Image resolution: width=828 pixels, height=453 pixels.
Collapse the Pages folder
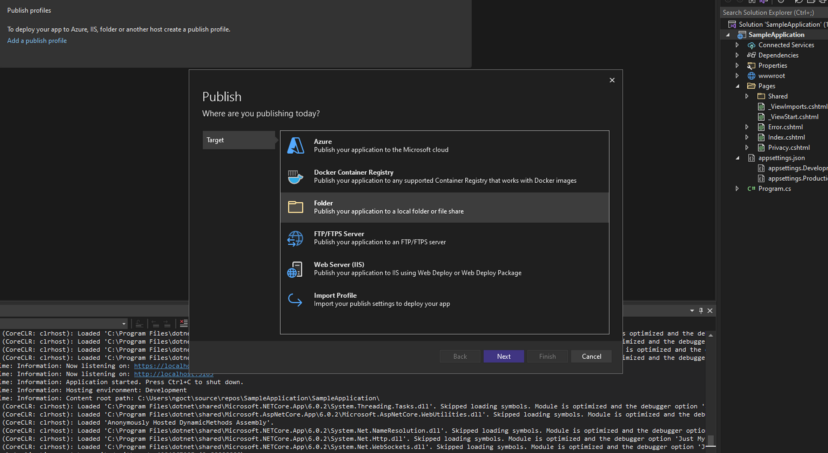tap(738, 86)
